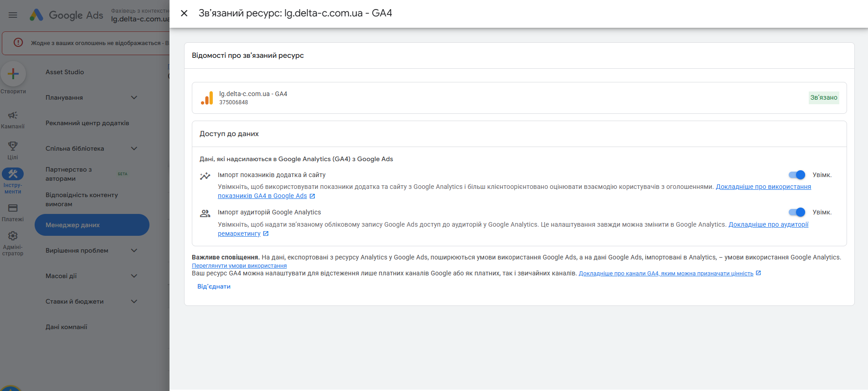Image resolution: width=868 pixels, height=391 pixels.
Task: Disable app and site metrics import toggle
Action: [x=796, y=175]
